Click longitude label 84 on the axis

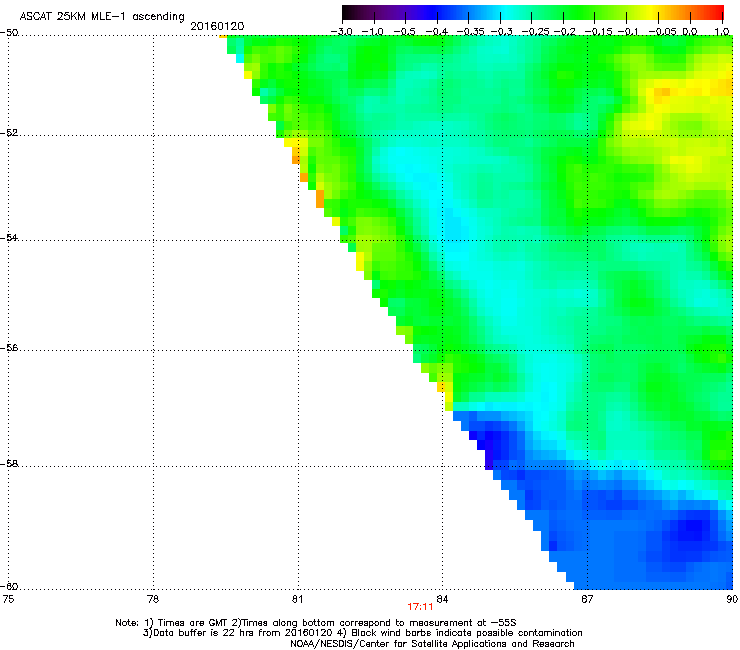[x=442, y=599]
